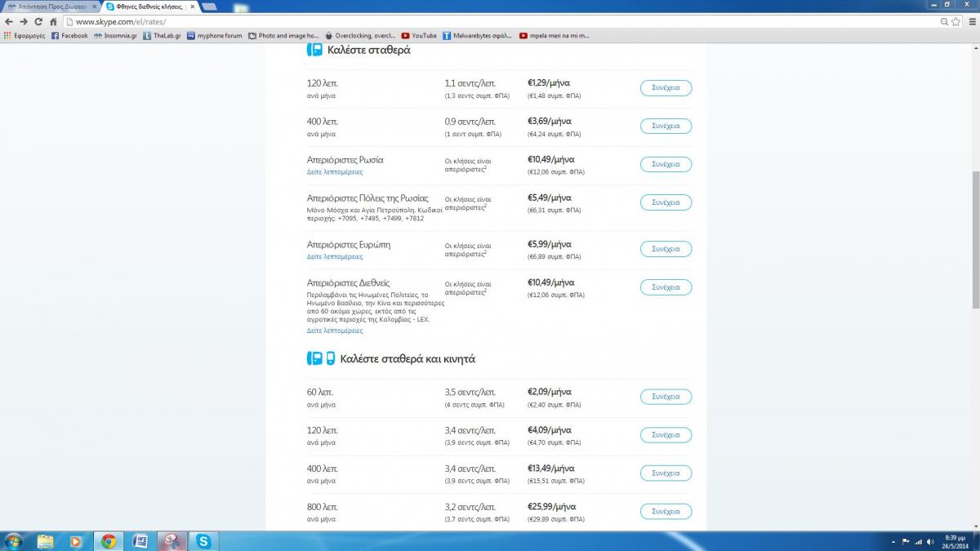Click the '€5,99/μήνα' price text
Image resolution: width=980 pixels, height=551 pixels.
point(549,243)
